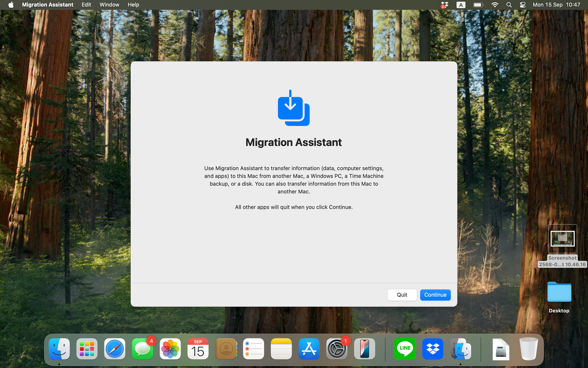Open the Apple menu
Screen dimensions: 588x368
pos(11,5)
